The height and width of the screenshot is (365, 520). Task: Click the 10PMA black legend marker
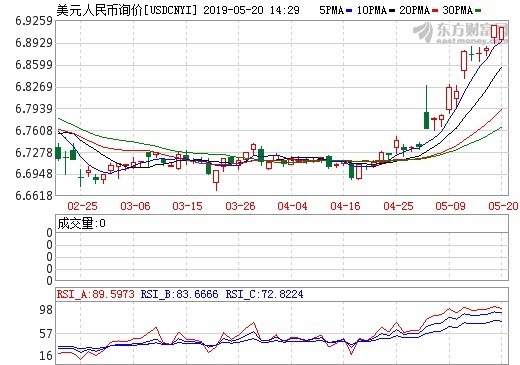[392, 11]
